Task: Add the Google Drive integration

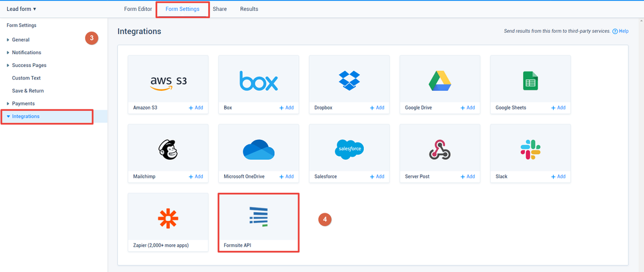Action: pyautogui.click(x=468, y=108)
